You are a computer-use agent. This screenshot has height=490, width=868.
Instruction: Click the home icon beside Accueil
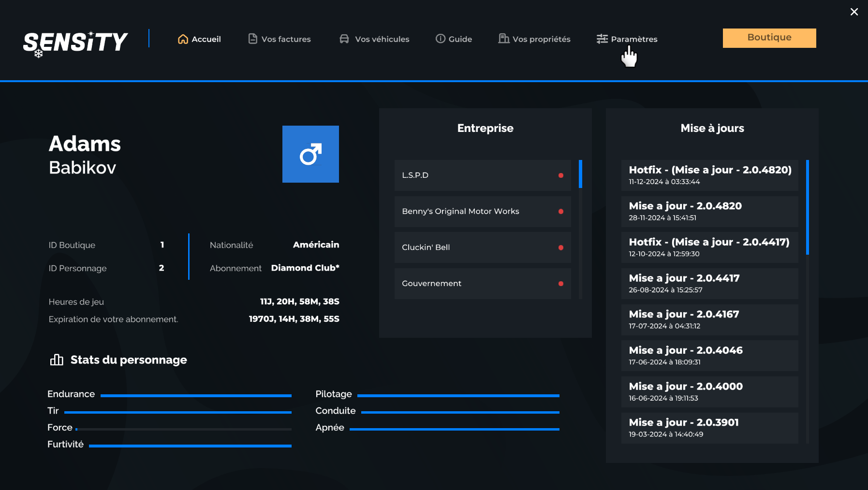[183, 39]
